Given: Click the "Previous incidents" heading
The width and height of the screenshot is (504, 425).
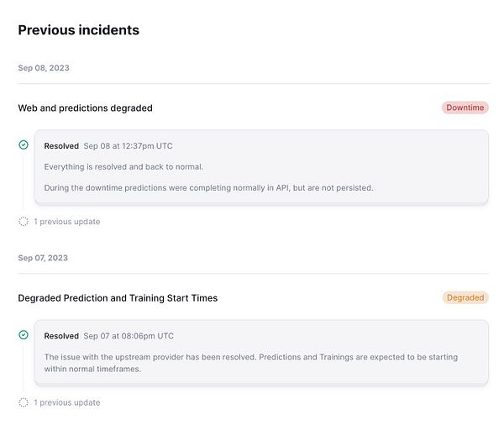Looking at the screenshot, I should pyautogui.click(x=78, y=30).
